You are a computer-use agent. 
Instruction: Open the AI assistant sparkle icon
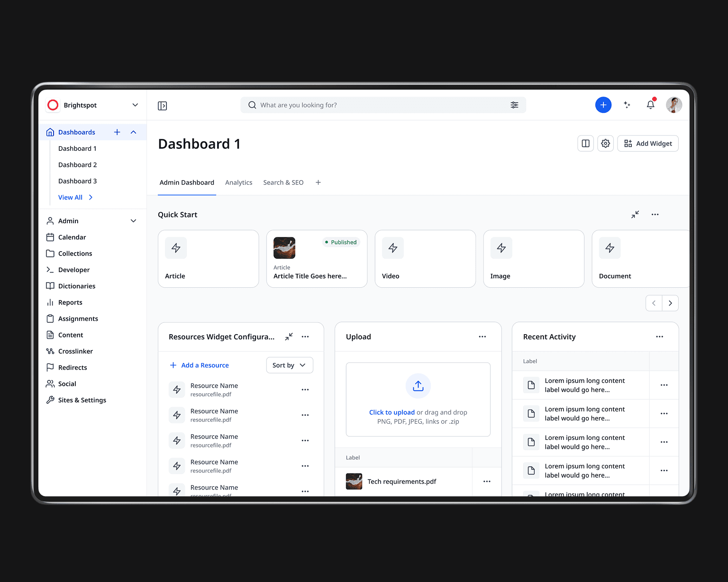click(627, 105)
